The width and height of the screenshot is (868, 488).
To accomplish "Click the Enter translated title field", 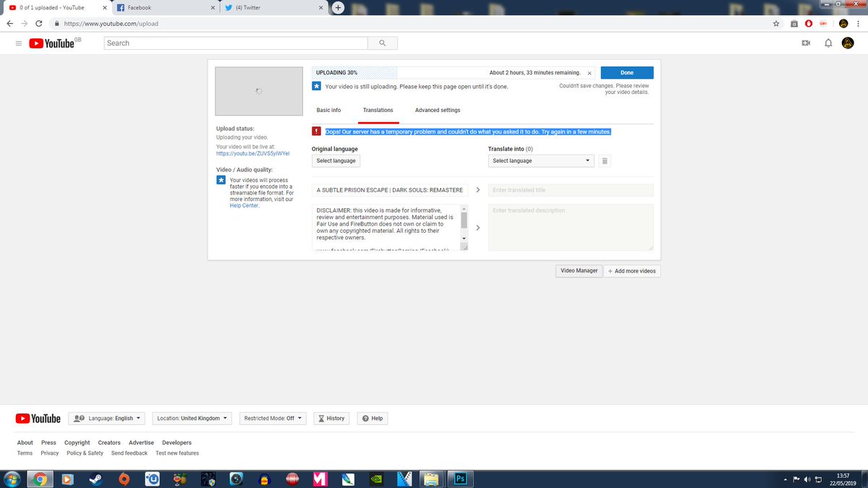I will pyautogui.click(x=571, y=190).
